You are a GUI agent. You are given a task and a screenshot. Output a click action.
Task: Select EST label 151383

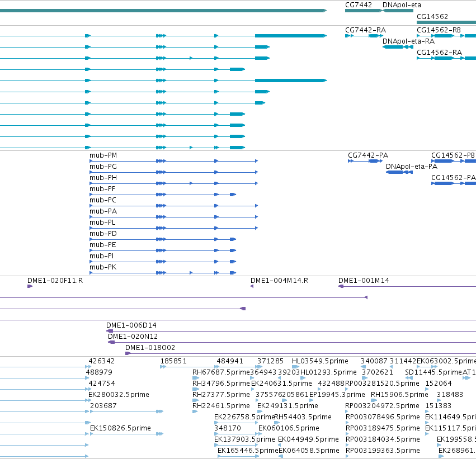pos(439,406)
